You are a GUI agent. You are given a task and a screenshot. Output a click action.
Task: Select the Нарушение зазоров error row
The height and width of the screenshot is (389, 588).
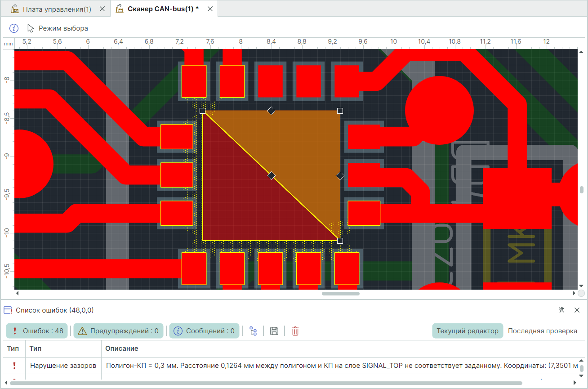63,366
